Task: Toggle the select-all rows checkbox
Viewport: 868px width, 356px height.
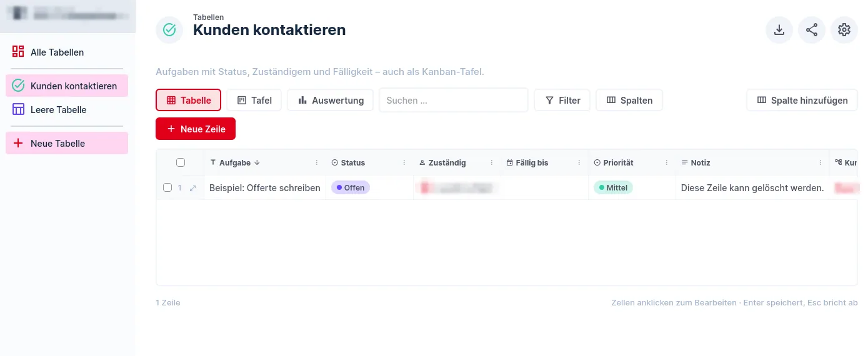Action: 181,162
